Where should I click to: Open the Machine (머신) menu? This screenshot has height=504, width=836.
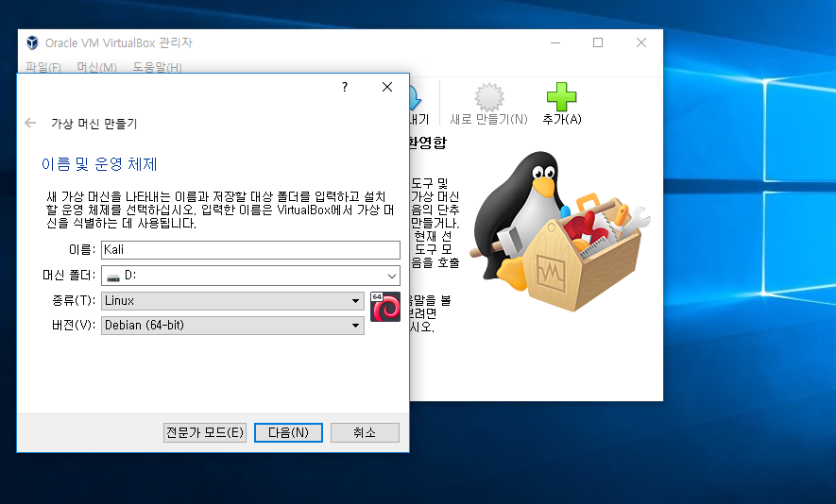click(96, 68)
